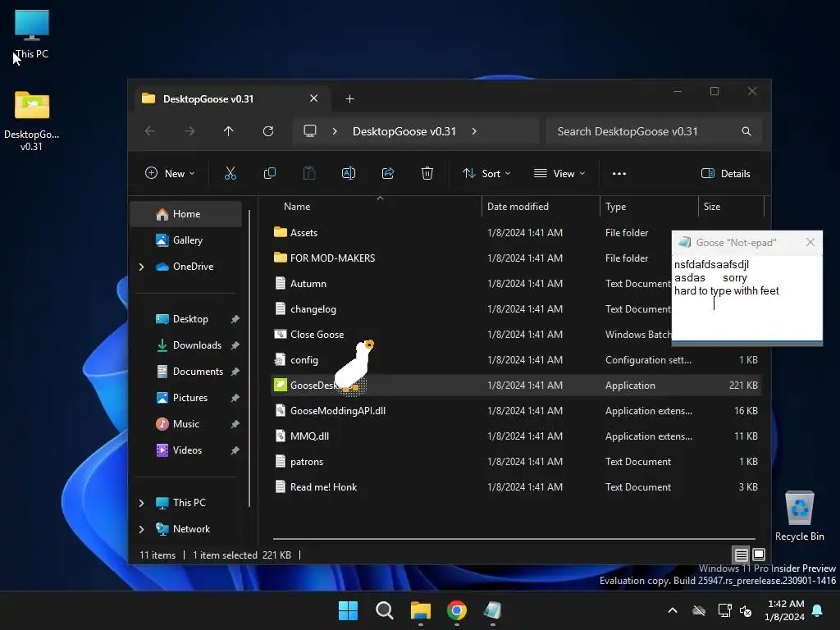
Task: Click the Copy icon in toolbar
Action: (269, 174)
